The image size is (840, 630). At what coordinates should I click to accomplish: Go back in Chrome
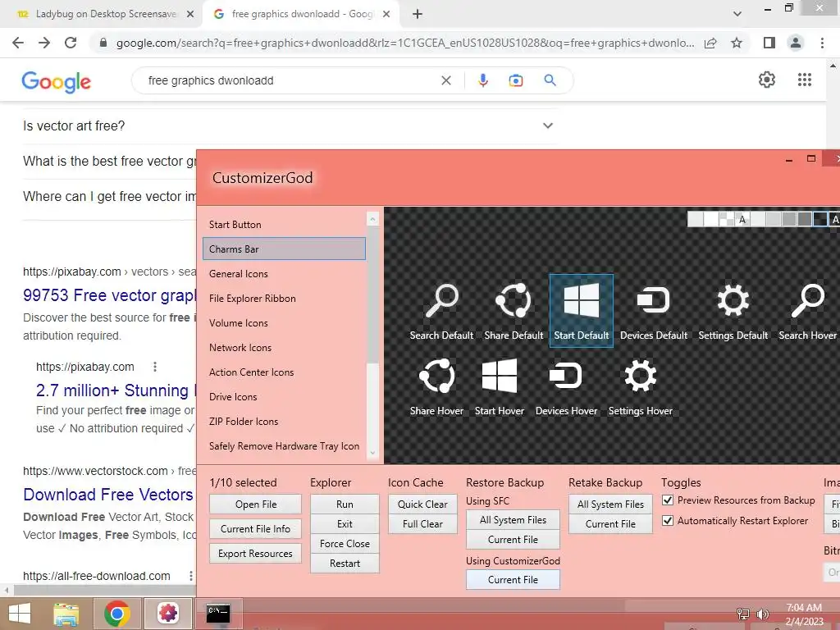pos(18,43)
